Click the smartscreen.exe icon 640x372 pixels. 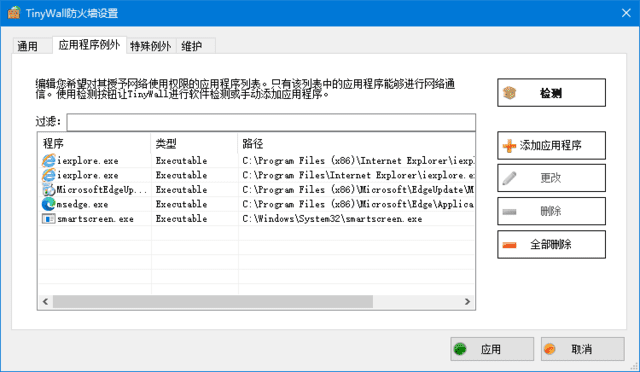tap(49, 219)
